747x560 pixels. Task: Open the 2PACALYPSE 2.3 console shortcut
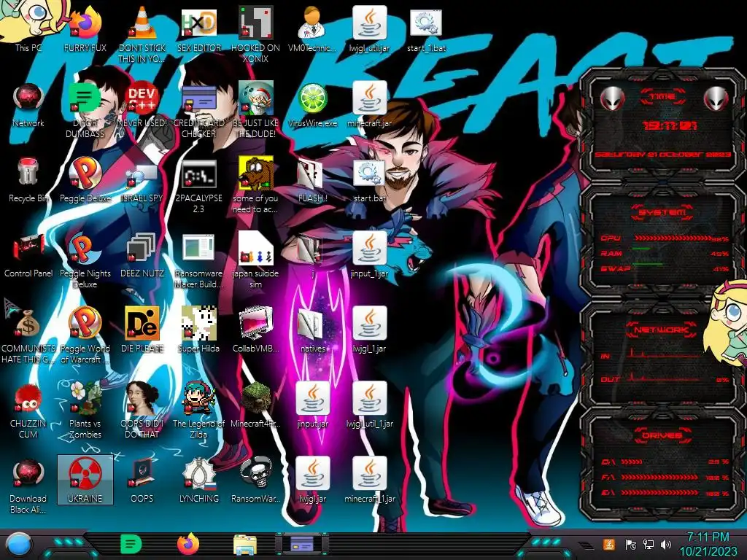point(199,186)
